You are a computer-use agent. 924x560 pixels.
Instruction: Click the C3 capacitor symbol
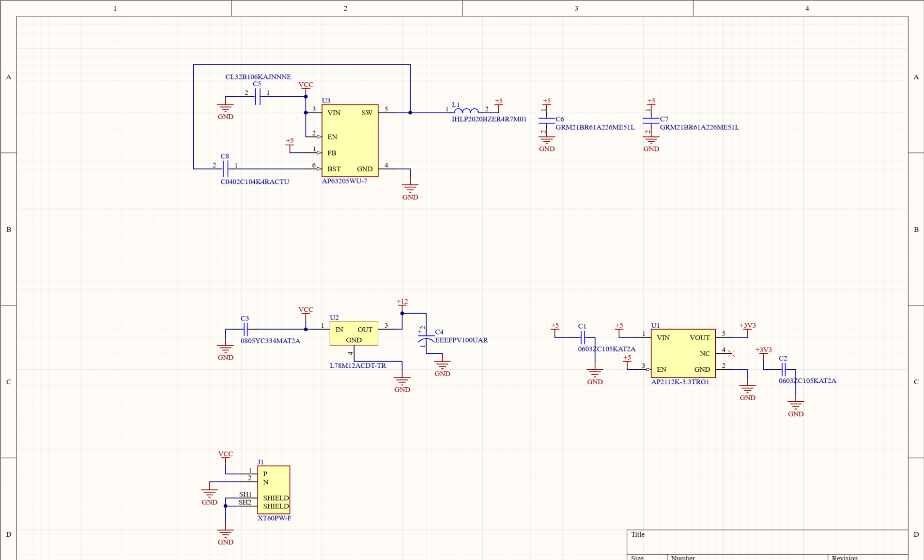click(246, 330)
